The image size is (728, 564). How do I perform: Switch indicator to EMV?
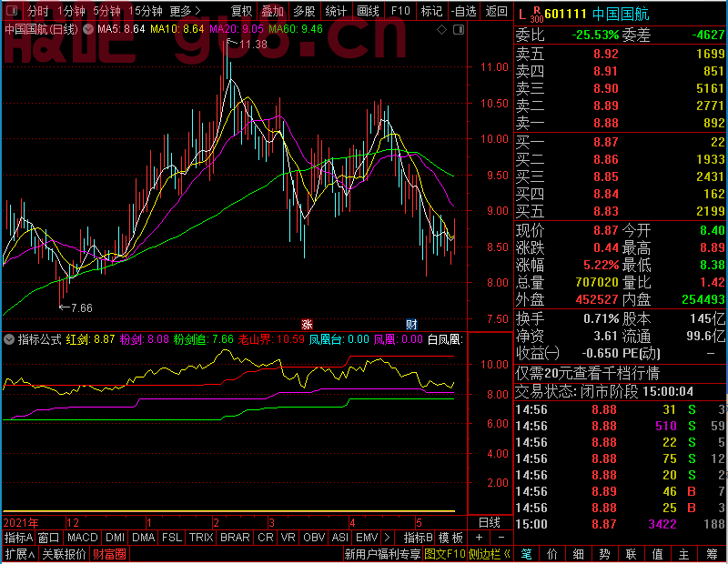tap(367, 538)
